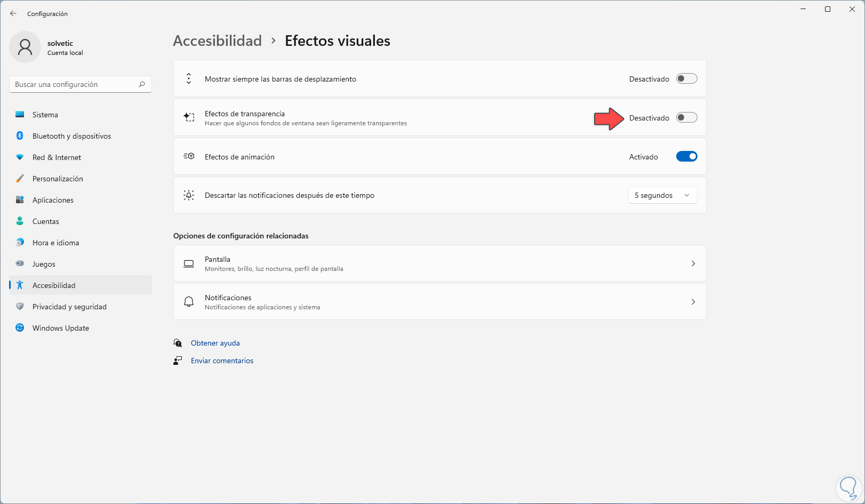Click the search magnifier icon
This screenshot has width=865, height=504.
coord(142,84)
